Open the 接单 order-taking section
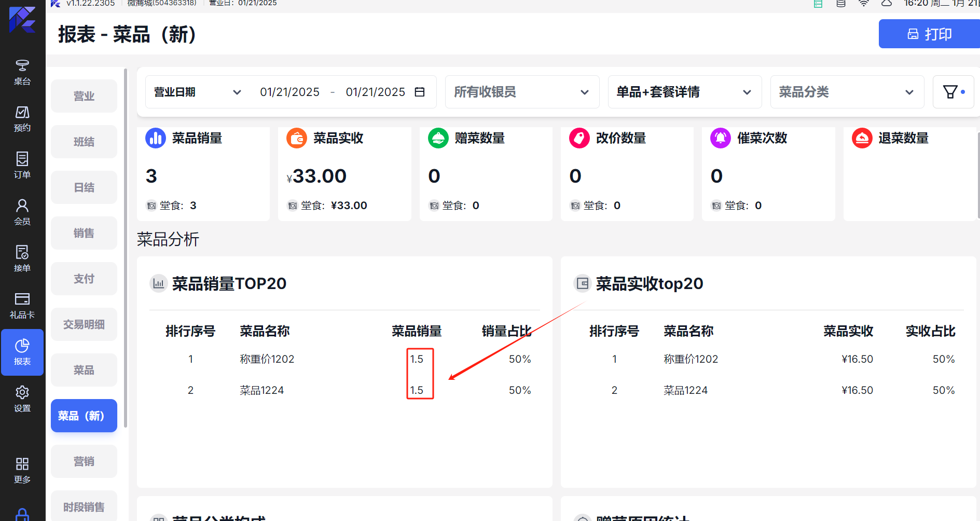980x521 pixels. pyautogui.click(x=22, y=258)
